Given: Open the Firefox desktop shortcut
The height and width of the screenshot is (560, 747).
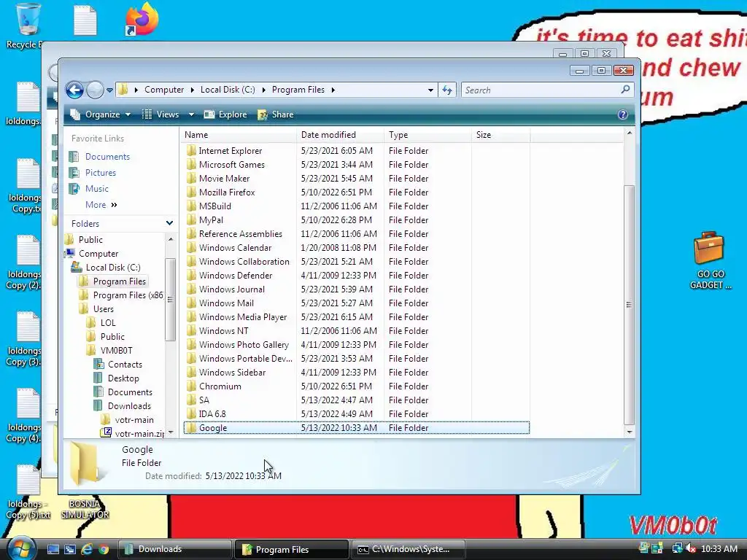Looking at the screenshot, I should (x=142, y=19).
